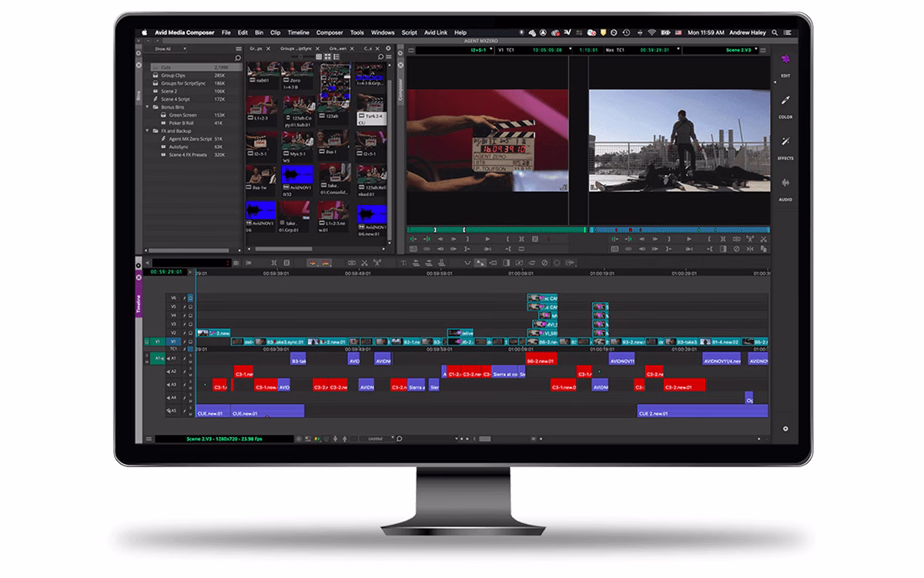Click the search magnifier in the open bin
Viewport: 924px width, 578px height.
pos(380,58)
